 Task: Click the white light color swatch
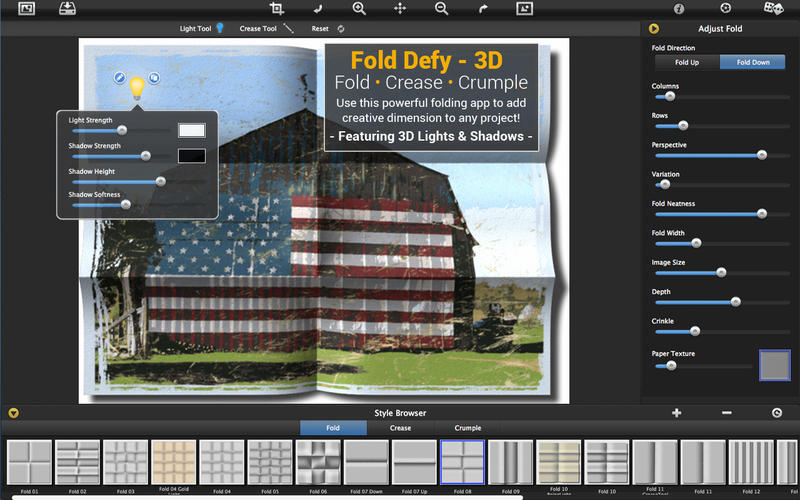[x=192, y=130]
